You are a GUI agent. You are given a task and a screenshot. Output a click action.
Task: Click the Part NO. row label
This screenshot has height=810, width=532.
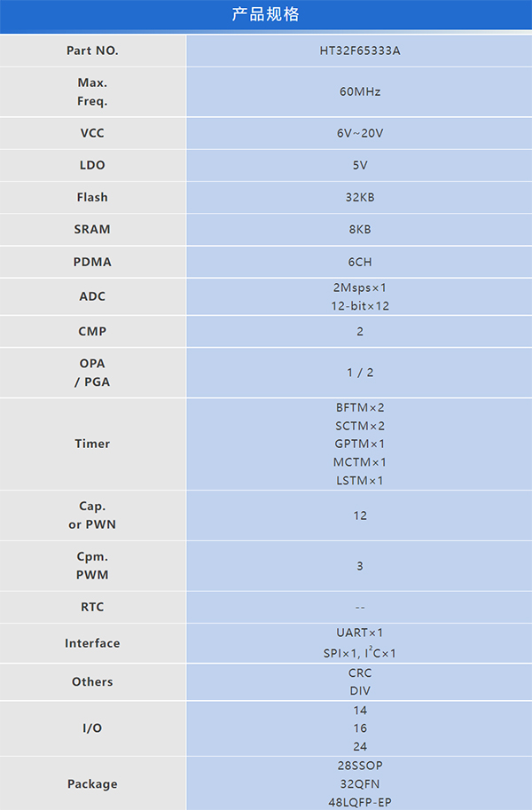click(92, 51)
